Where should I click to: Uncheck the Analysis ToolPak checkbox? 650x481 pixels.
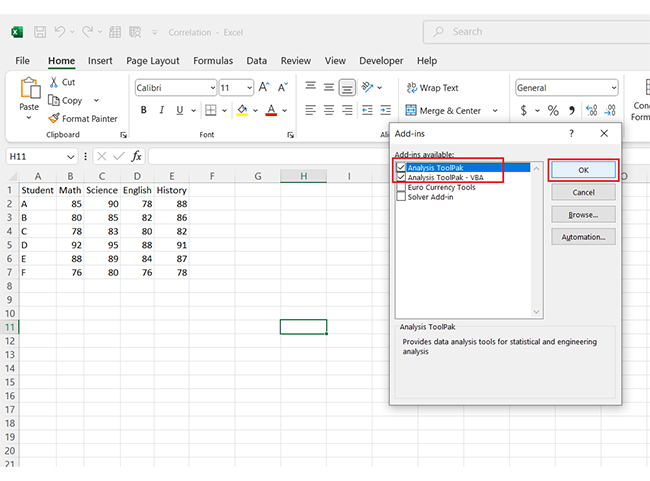pyautogui.click(x=401, y=167)
